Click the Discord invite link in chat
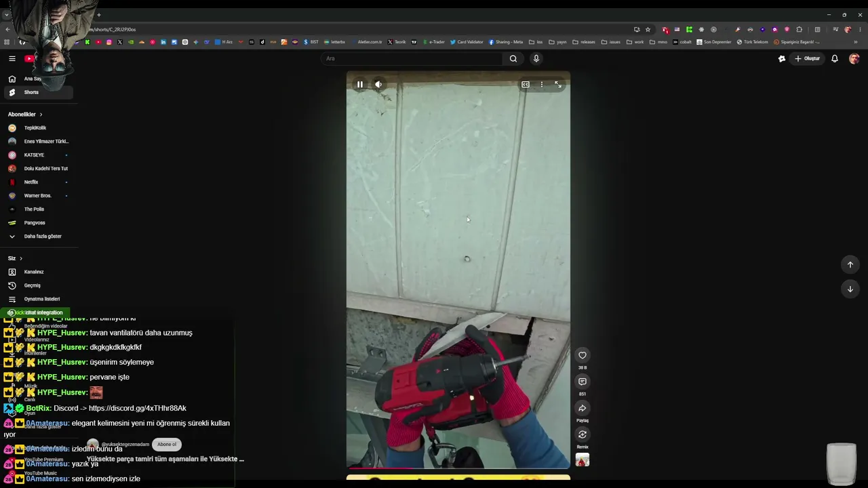The image size is (868, 488). [x=137, y=408]
